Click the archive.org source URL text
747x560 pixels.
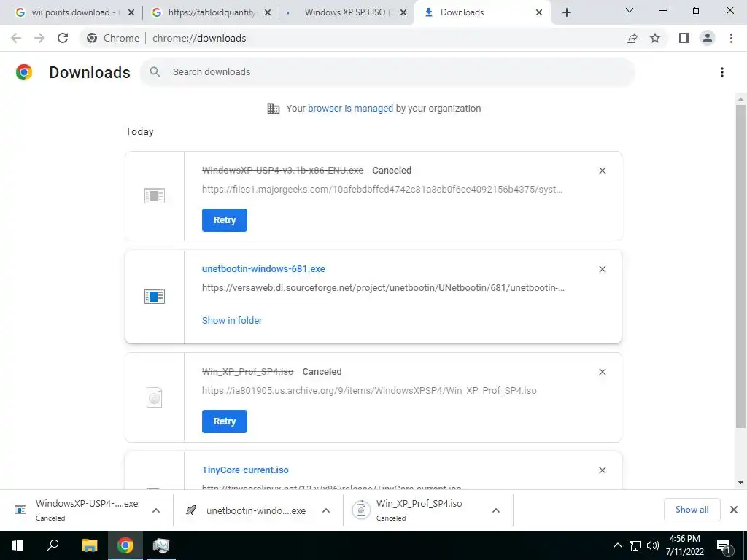(369, 391)
